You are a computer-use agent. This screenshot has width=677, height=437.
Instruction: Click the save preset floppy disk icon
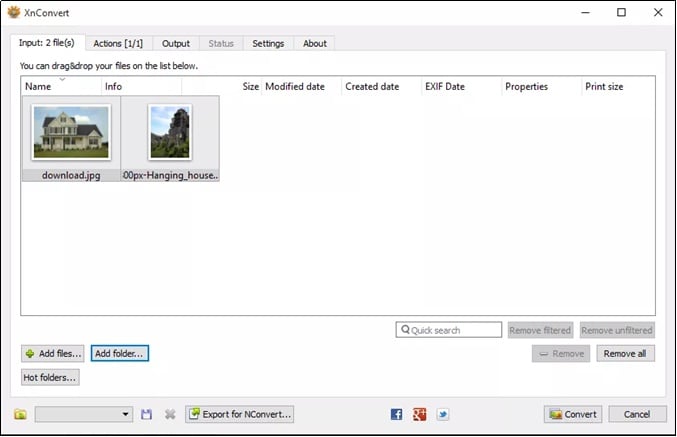click(147, 414)
